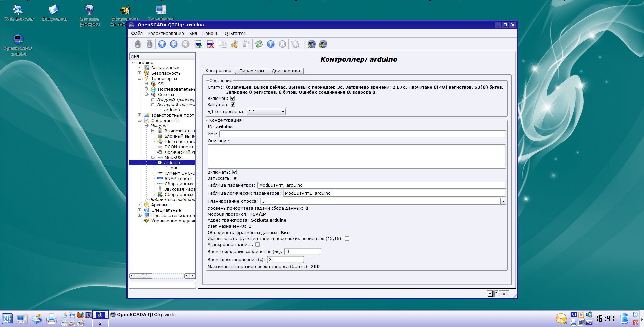This screenshot has height=327, width=644.
Task: Click the 'root' user button in status bar
Action: (504, 294)
